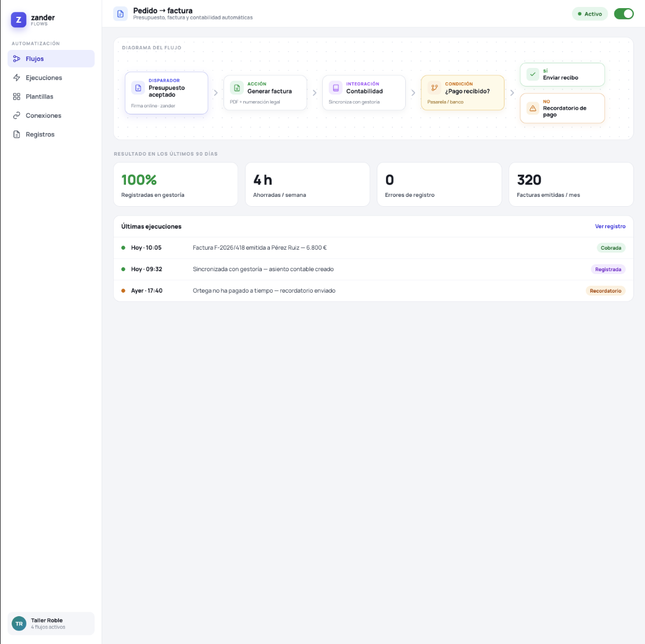Image resolution: width=645 pixels, height=644 pixels.
Task: Click chevron between Disparador and Acción
Action: [216, 93]
